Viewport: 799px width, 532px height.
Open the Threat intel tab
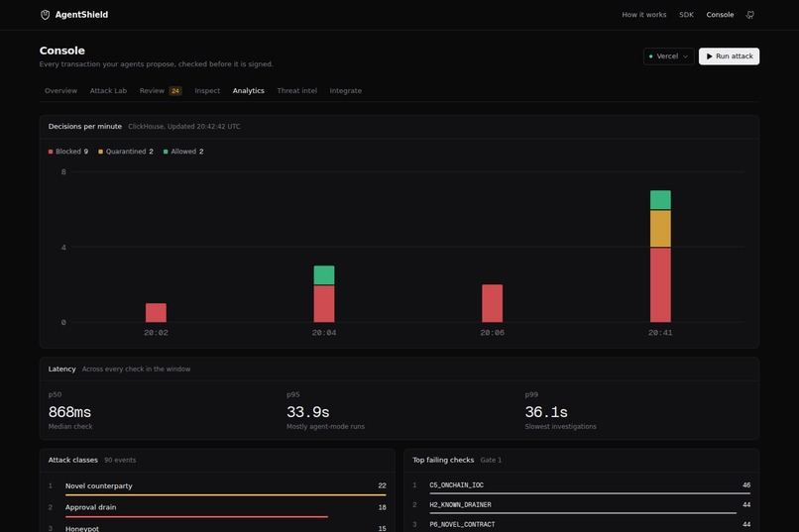pos(296,90)
